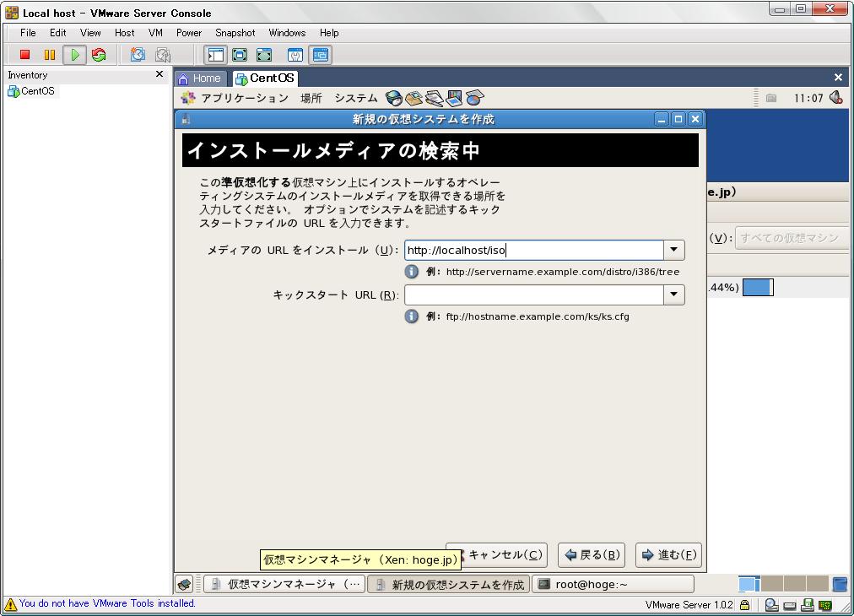Viewport: 854px width, 616px height.
Task: Click the yellow Suspend pause button
Action: coord(50,55)
